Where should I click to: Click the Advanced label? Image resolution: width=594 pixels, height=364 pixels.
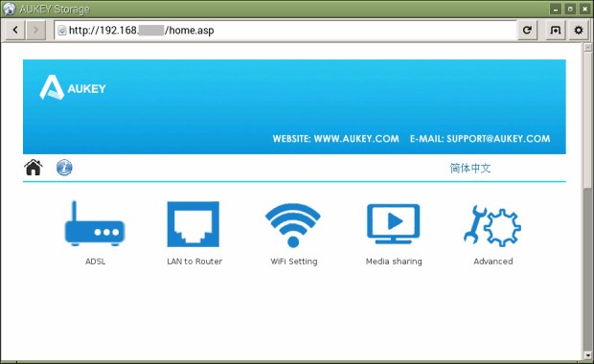click(493, 262)
